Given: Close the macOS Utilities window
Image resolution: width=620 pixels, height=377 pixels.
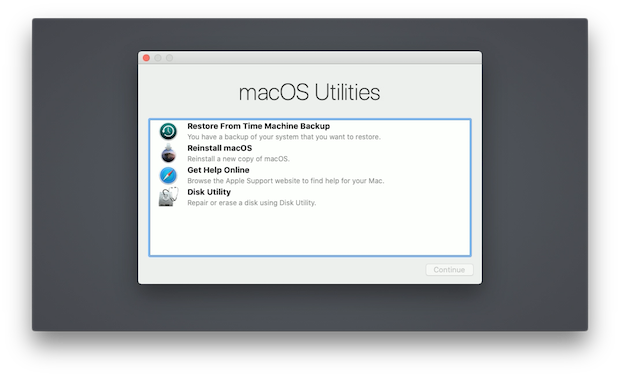Looking at the screenshot, I should coord(146,58).
